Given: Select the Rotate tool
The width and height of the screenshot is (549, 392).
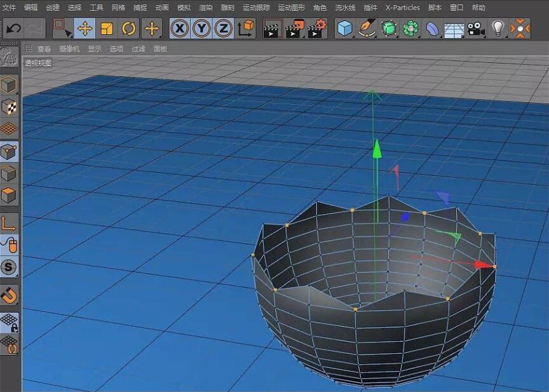Looking at the screenshot, I should pyautogui.click(x=128, y=29).
